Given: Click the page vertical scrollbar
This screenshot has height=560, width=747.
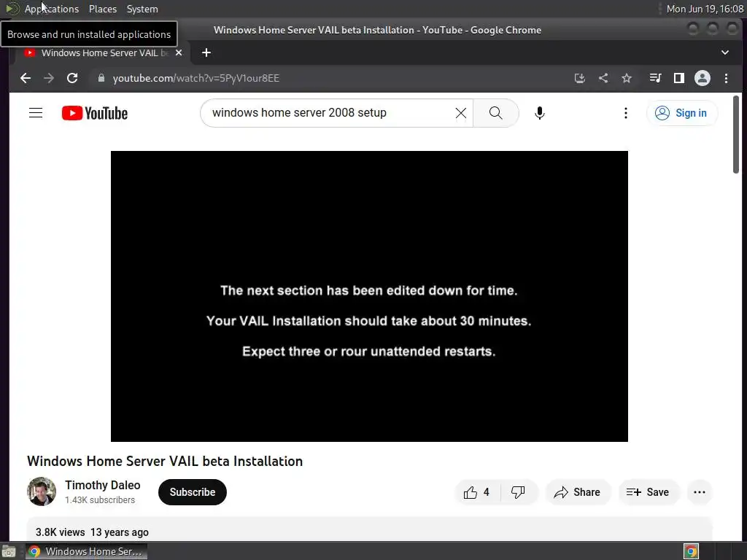Looking at the screenshot, I should click(x=736, y=134).
